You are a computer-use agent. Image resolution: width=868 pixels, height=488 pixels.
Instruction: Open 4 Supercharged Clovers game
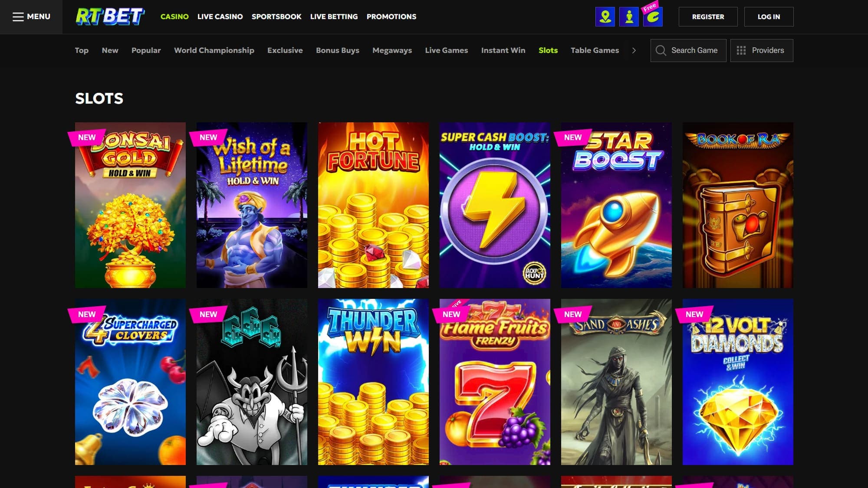click(130, 382)
